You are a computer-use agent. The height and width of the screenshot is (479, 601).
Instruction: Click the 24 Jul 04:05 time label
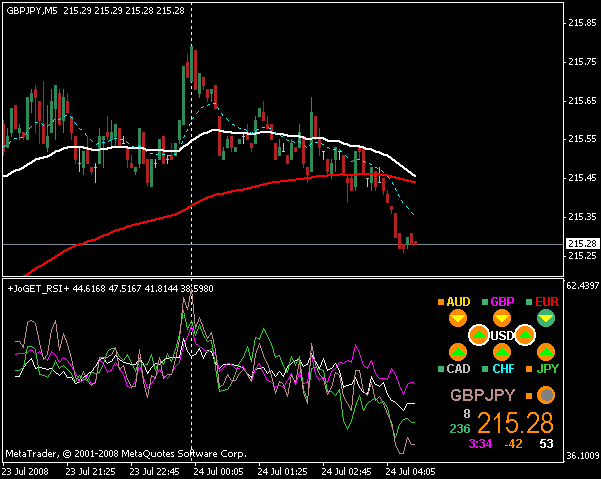coord(410,471)
